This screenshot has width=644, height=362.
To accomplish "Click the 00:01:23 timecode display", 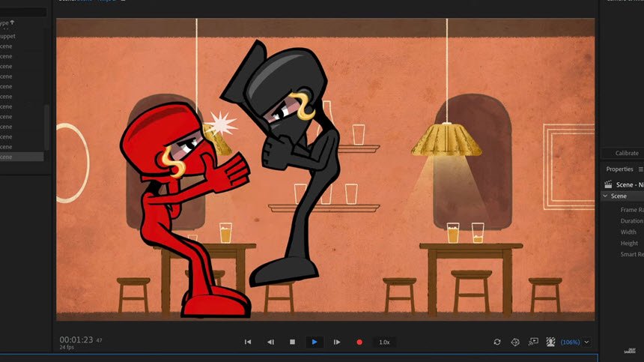I will (76, 340).
